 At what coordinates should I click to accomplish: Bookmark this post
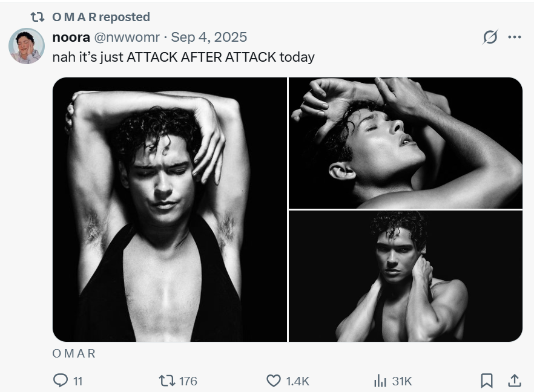(486, 381)
